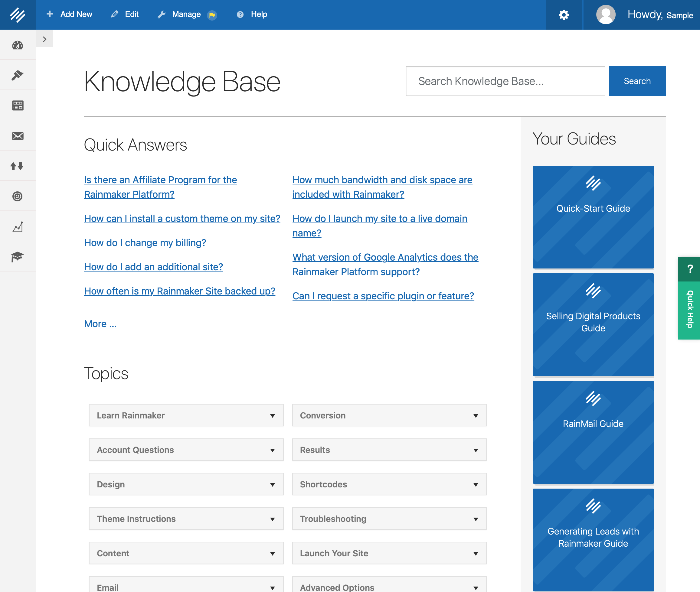Focus the Search Knowledge Base field
The height and width of the screenshot is (592, 700).
pyautogui.click(x=505, y=81)
